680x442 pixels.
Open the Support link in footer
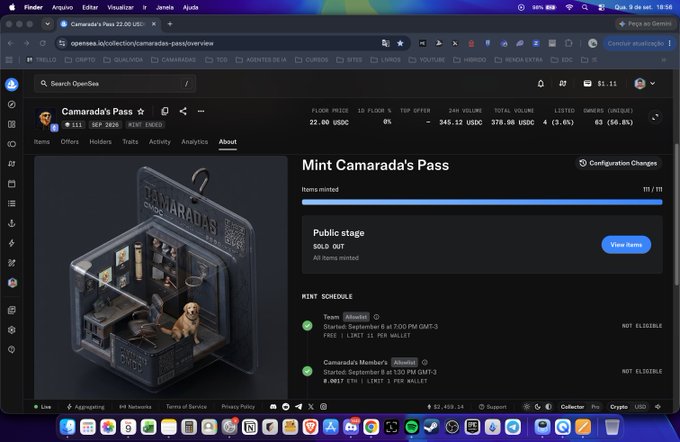pyautogui.click(x=493, y=407)
